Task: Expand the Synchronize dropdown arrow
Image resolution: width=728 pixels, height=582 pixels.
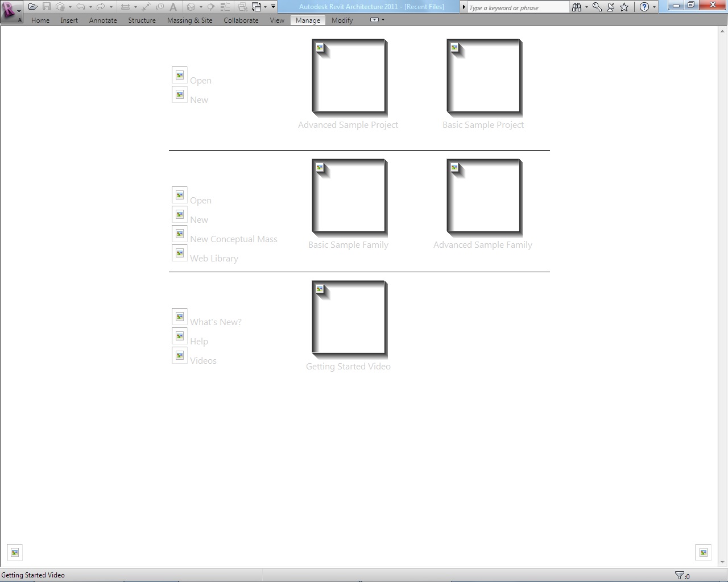Action: click(x=70, y=7)
